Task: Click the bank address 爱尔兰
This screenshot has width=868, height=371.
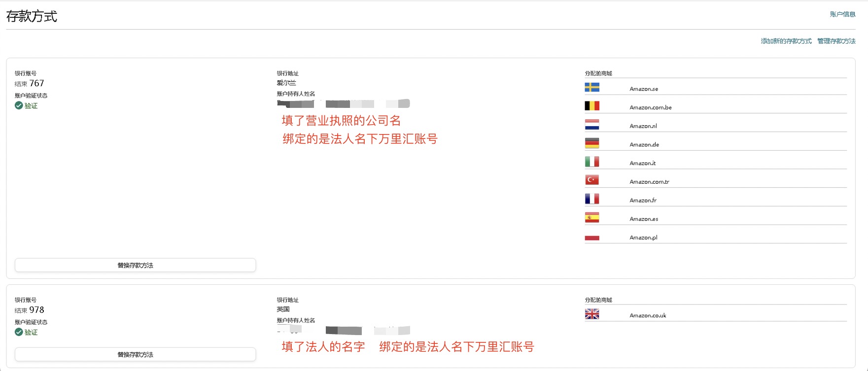Action: 286,83
